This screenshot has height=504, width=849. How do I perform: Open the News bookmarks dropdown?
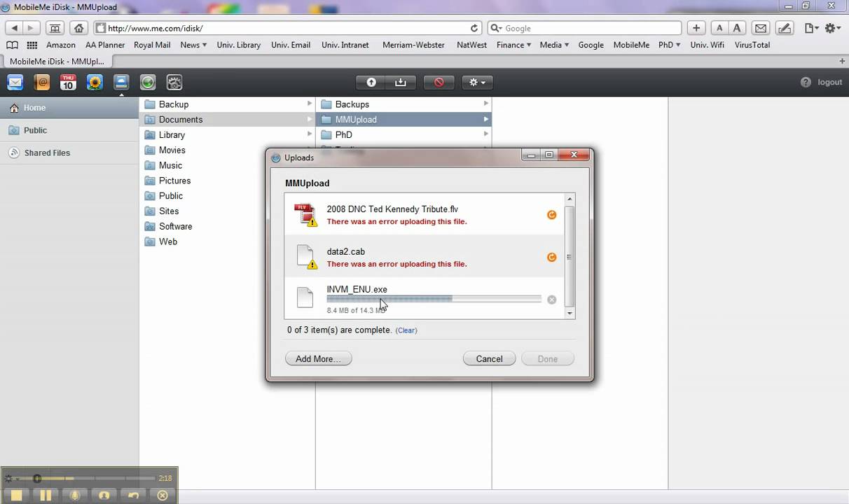[193, 45]
